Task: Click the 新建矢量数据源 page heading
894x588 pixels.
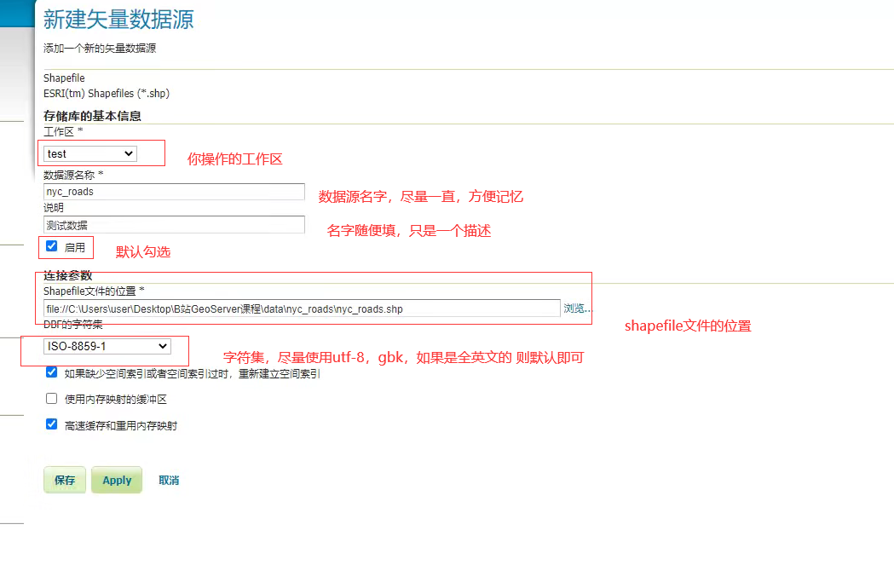Action: [118, 20]
